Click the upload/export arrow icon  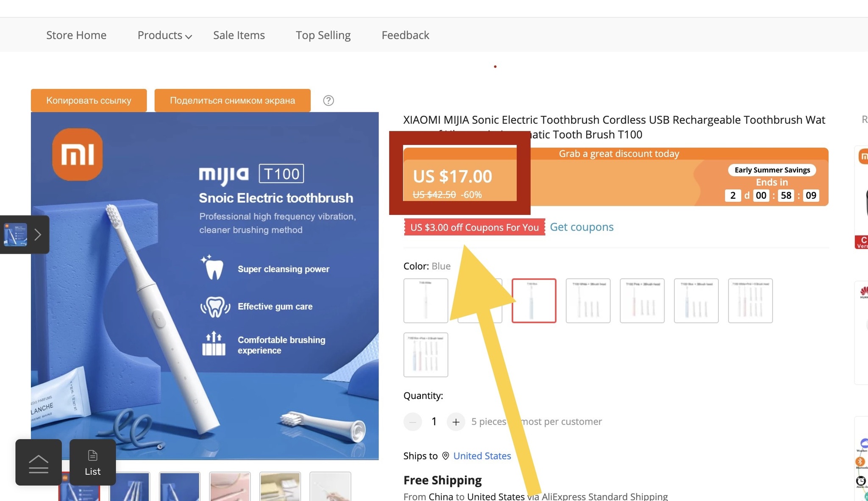click(38, 462)
